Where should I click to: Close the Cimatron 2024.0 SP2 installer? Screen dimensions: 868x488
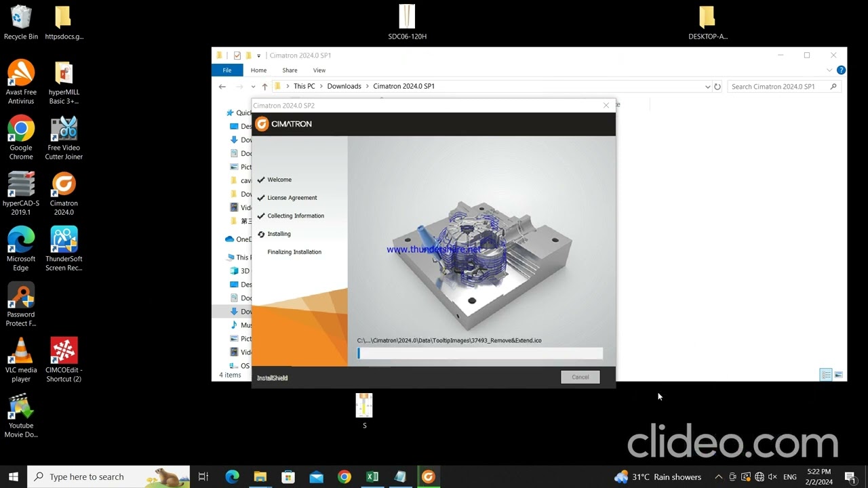tap(606, 105)
